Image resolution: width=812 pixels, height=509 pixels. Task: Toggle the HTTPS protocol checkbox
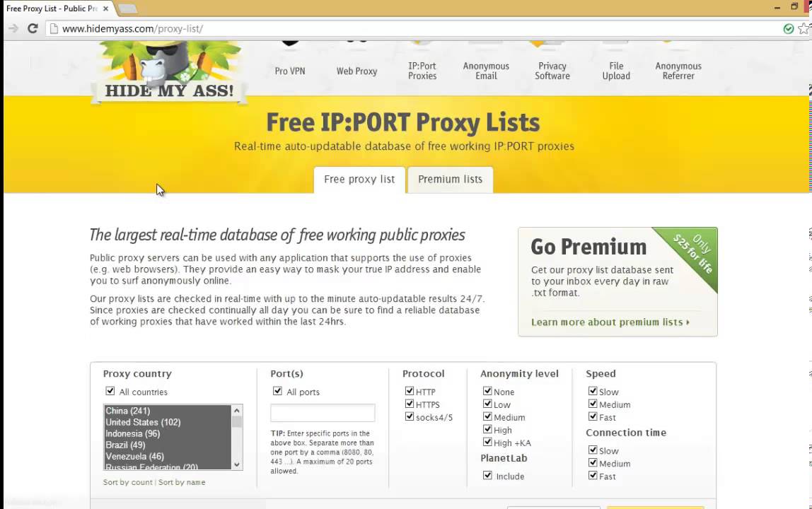[410, 404]
